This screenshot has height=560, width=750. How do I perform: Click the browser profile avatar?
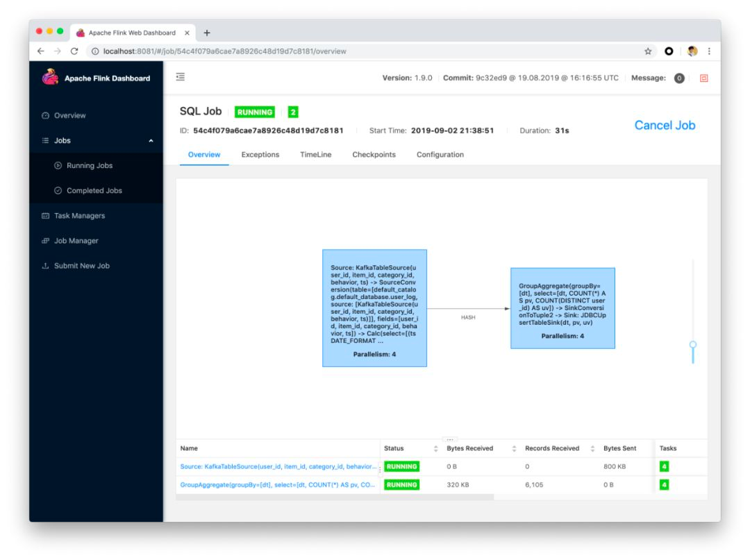click(692, 51)
